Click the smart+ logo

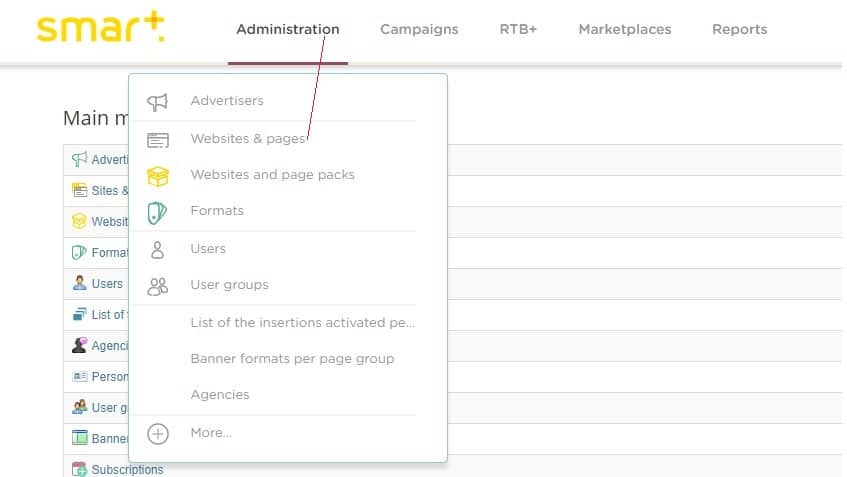click(x=100, y=28)
